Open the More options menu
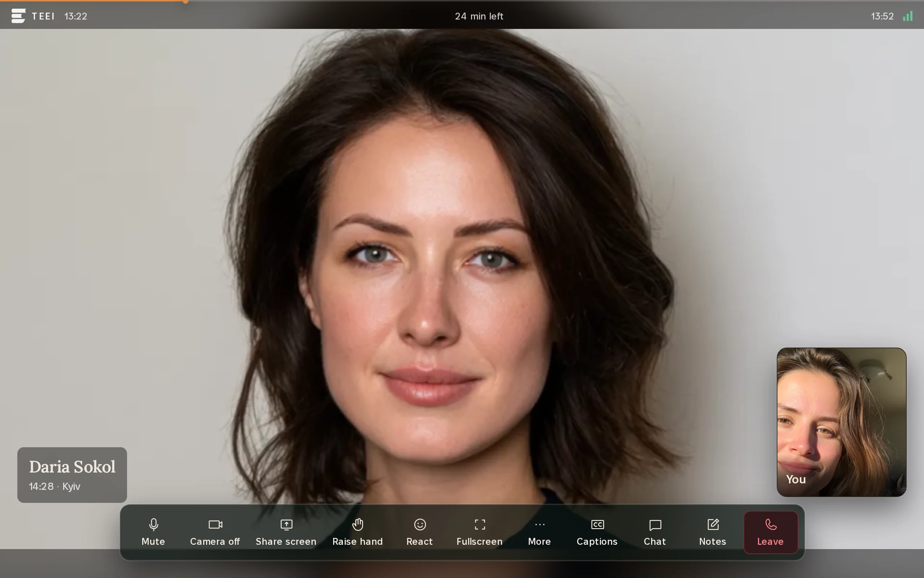Image resolution: width=924 pixels, height=578 pixels. click(540, 532)
